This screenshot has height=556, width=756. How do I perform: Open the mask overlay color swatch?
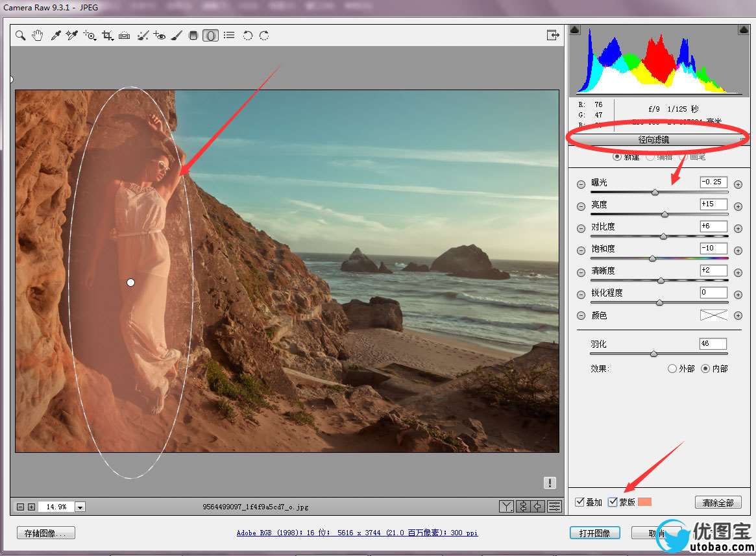644,502
